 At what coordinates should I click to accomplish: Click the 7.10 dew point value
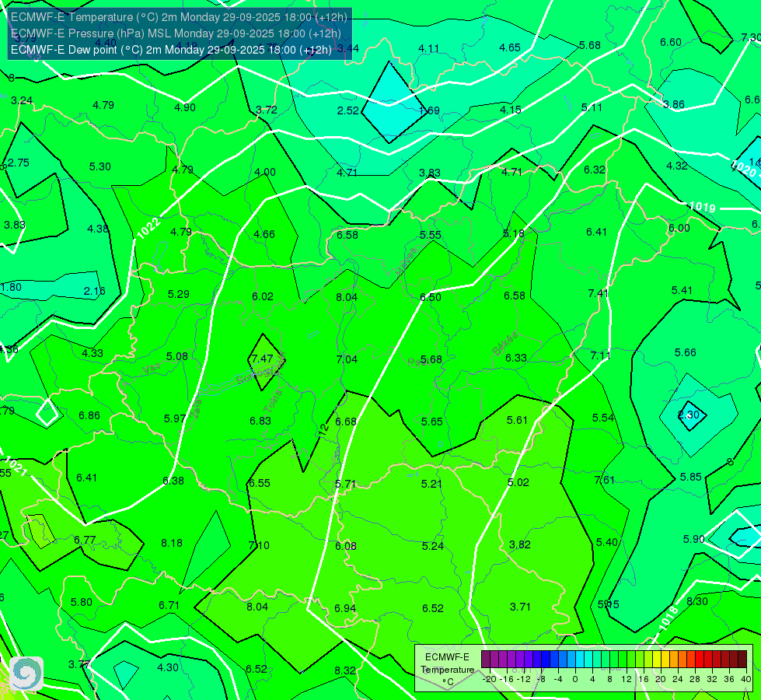click(x=259, y=545)
